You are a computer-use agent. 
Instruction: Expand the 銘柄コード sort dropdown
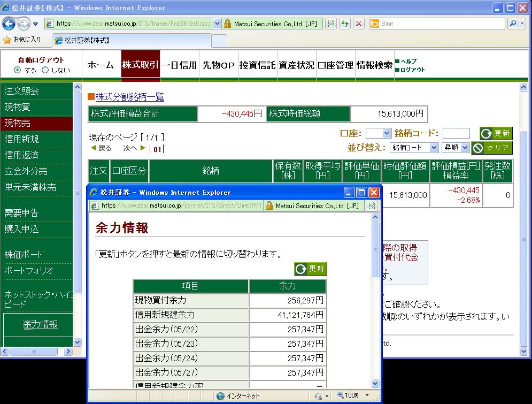click(414, 147)
